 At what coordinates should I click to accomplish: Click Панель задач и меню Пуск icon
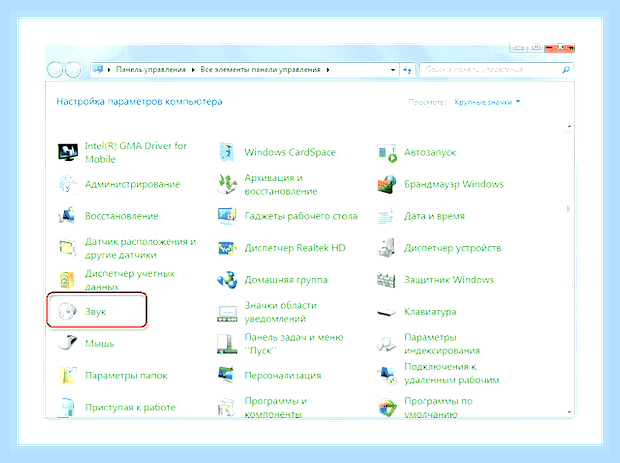(x=227, y=344)
